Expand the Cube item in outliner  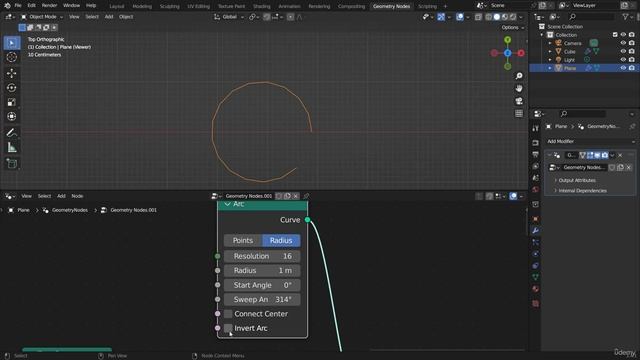tap(550, 51)
